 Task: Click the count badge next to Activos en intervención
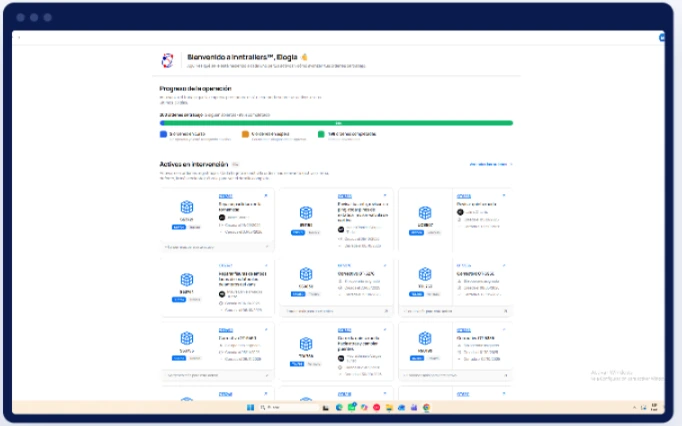235,164
